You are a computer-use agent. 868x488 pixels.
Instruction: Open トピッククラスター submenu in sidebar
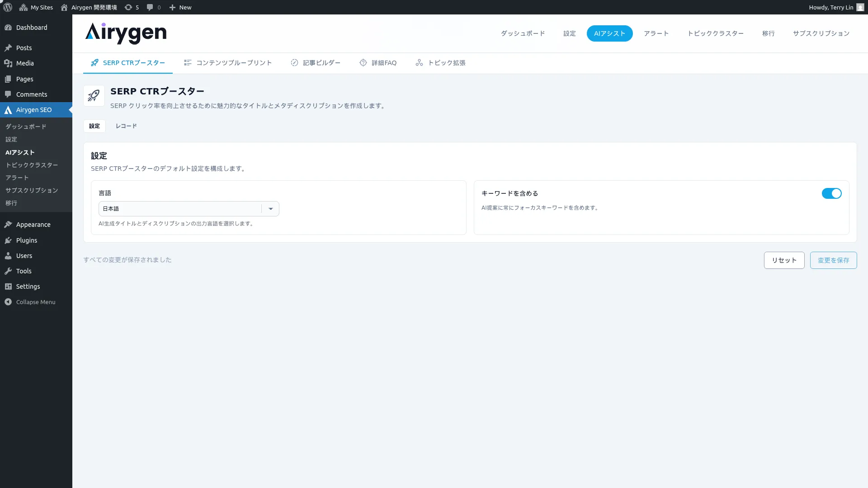tap(32, 165)
